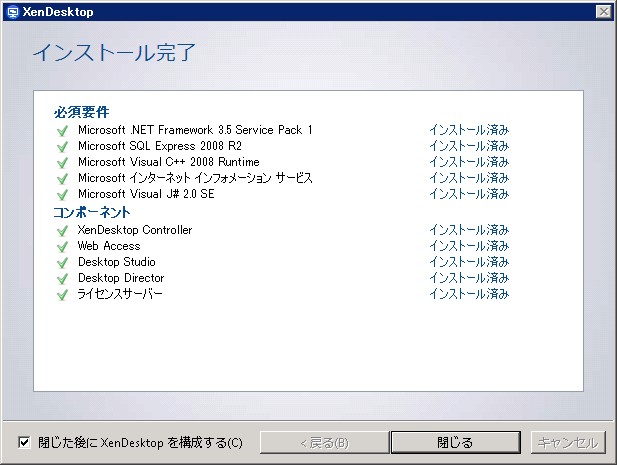The height and width of the screenshot is (465, 617).
Task: Click the Microsoft インターネット インフォメーション サービス entry
Action: point(195,178)
